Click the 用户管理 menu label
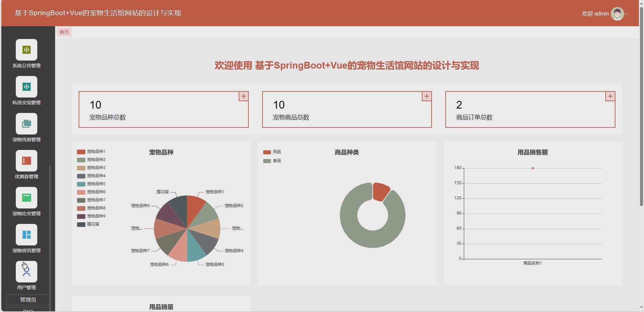 27,287
